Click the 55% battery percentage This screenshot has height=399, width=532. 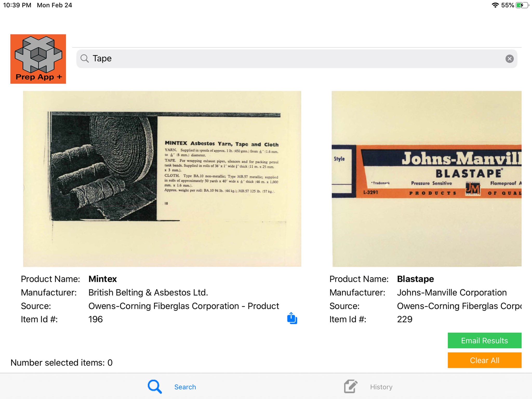click(508, 5)
